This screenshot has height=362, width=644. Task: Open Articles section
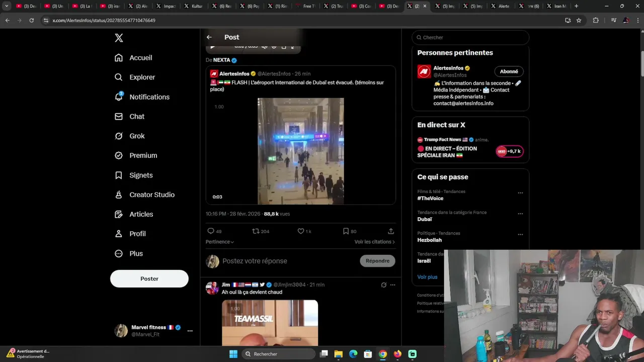(134, 214)
